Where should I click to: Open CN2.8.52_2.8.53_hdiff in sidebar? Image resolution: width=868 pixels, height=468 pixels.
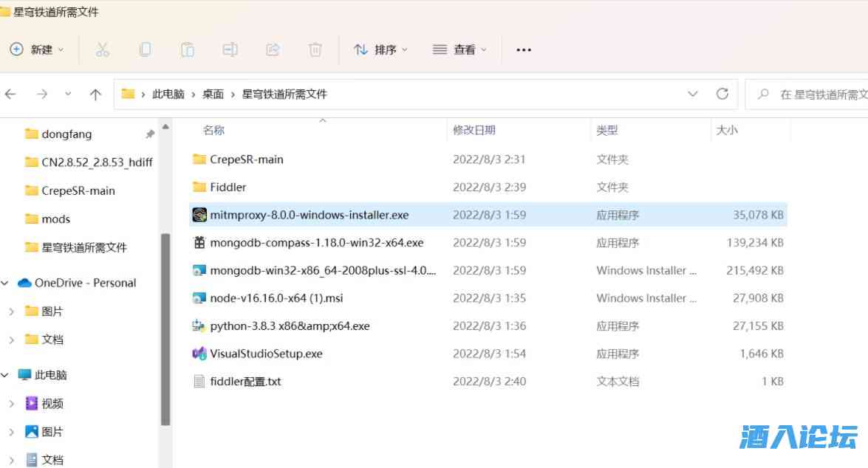pos(89,162)
